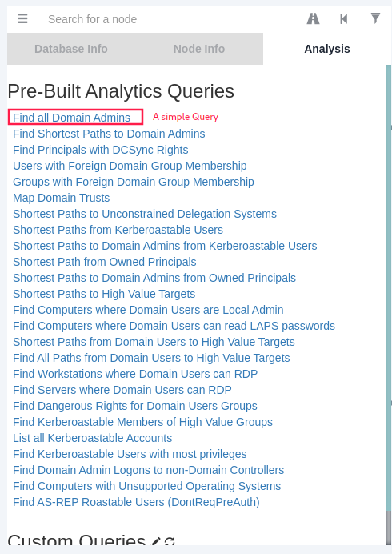Click Find Servers where Domain Users can RDP
Screen dimensions: 392x554
pos(122,390)
